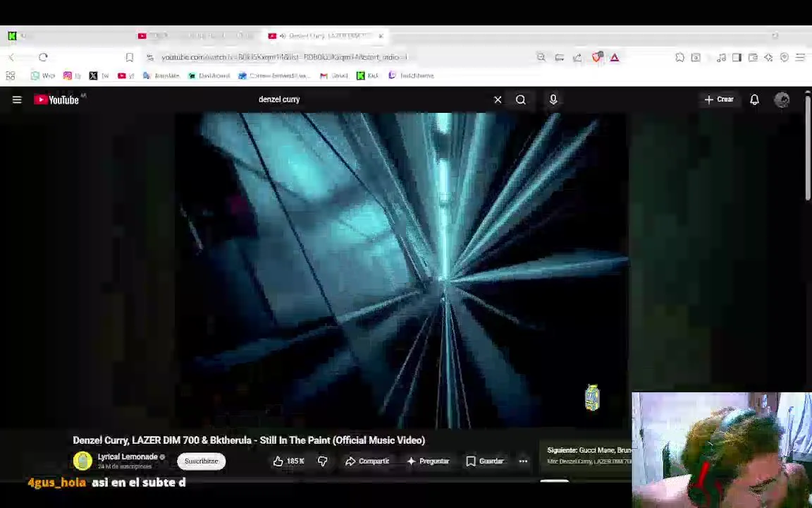
Task: Open Brave Rewards triangle icon
Action: [x=615, y=57]
